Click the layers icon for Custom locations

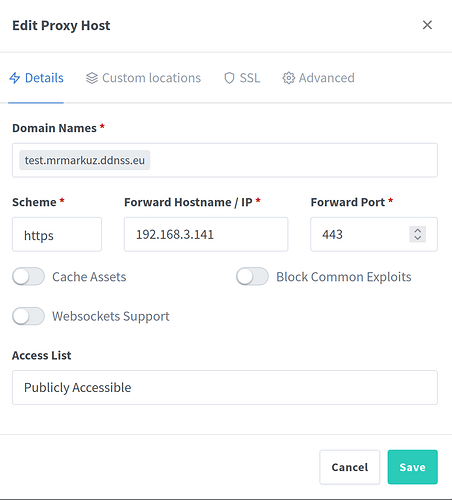(x=92, y=78)
